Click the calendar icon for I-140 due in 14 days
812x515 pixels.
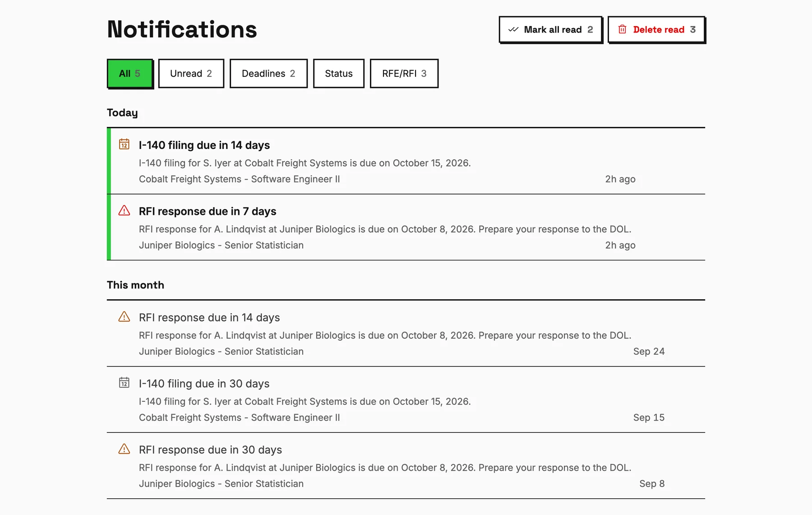124,144
